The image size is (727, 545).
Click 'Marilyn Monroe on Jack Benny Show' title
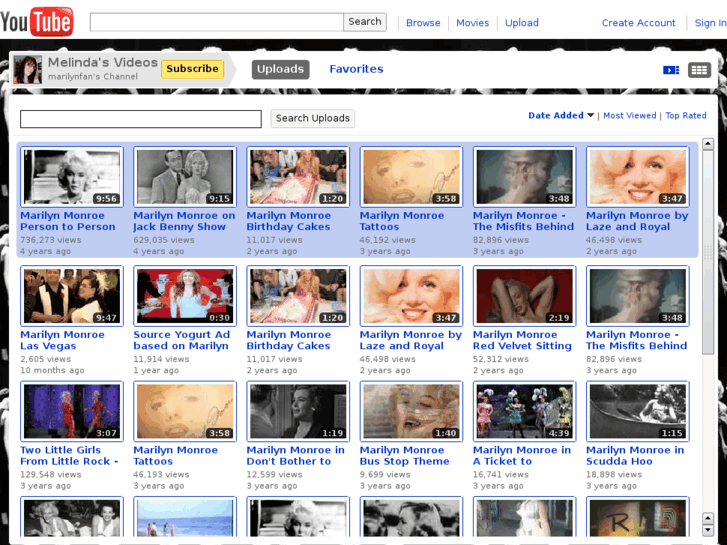pos(184,221)
